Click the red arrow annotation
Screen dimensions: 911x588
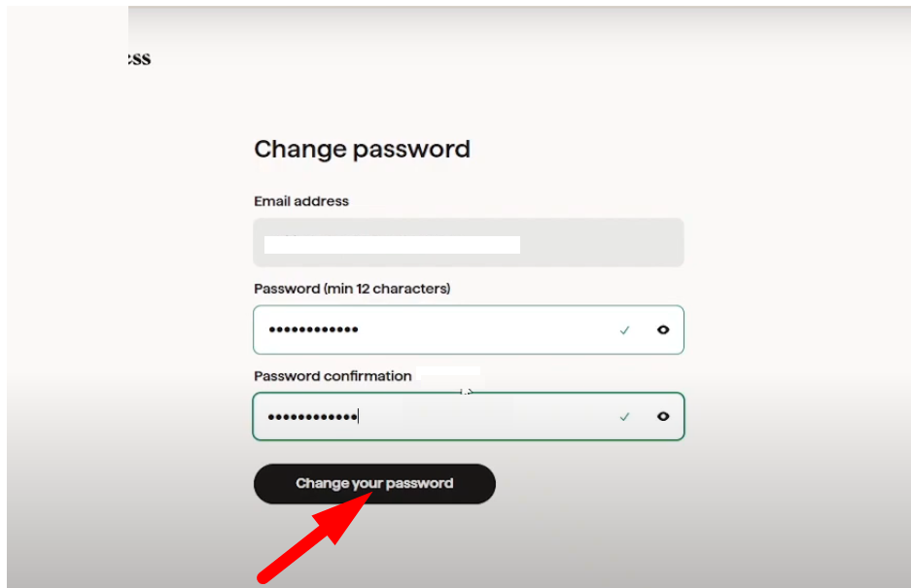314,537
